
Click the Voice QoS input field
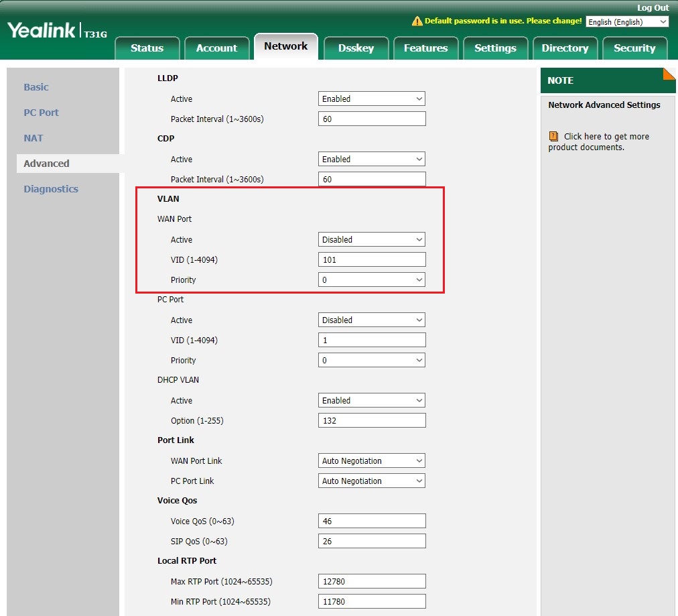point(372,521)
